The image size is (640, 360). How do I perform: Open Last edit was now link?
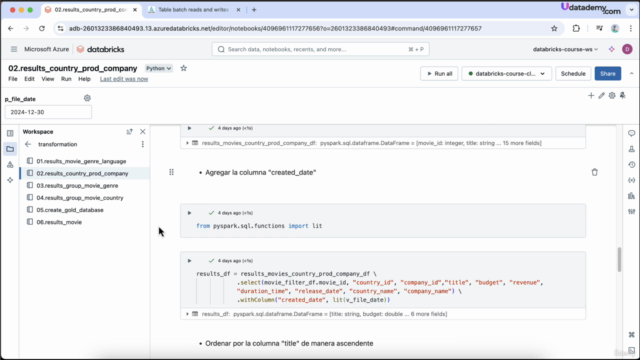(124, 79)
